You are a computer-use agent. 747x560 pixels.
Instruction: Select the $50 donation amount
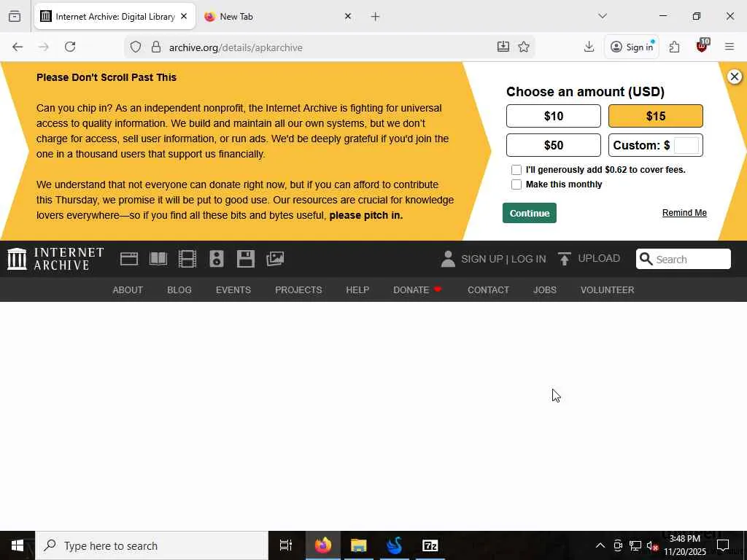point(554,145)
